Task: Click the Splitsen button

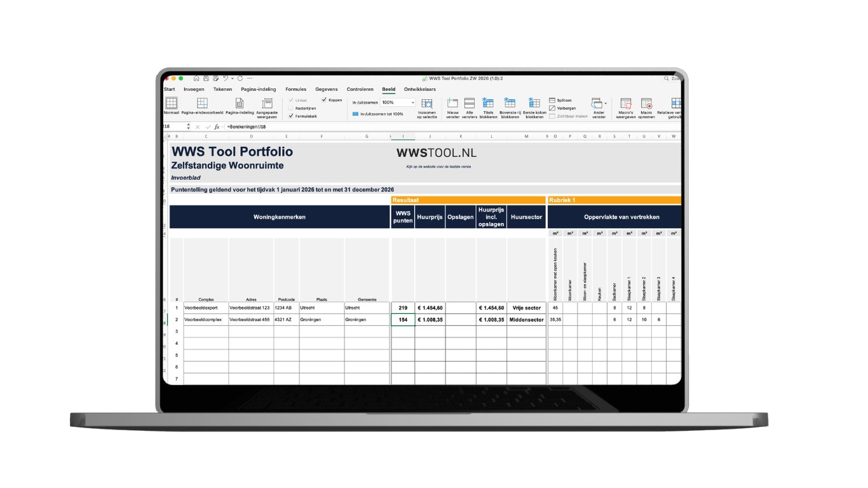Action: click(x=560, y=100)
